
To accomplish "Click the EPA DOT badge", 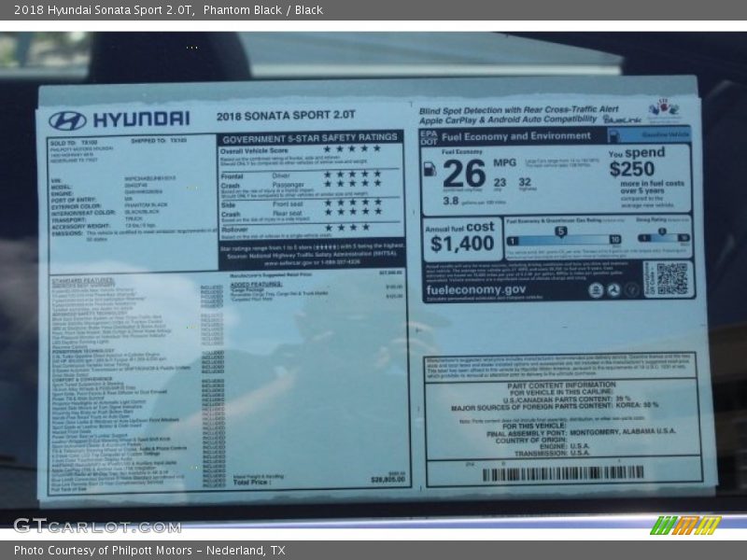I will (429, 137).
